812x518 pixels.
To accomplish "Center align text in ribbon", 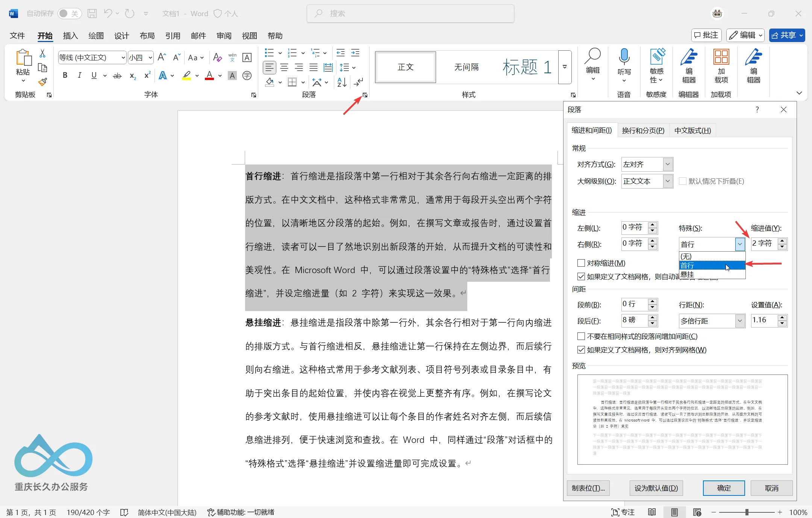I will (284, 68).
